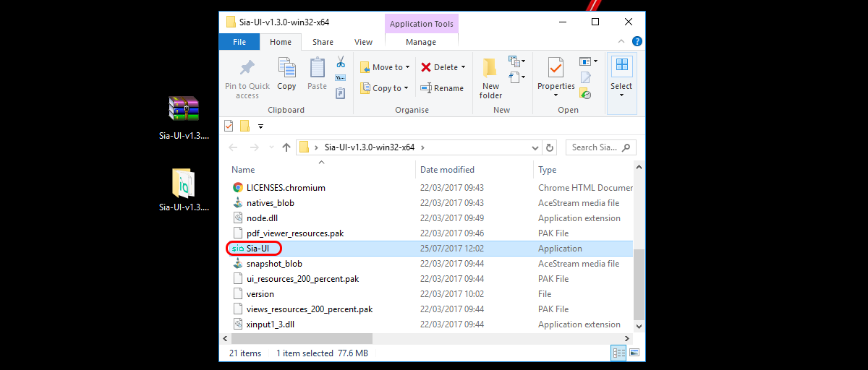Click the Cut scissors icon
The height and width of the screenshot is (370, 868).
tap(341, 63)
